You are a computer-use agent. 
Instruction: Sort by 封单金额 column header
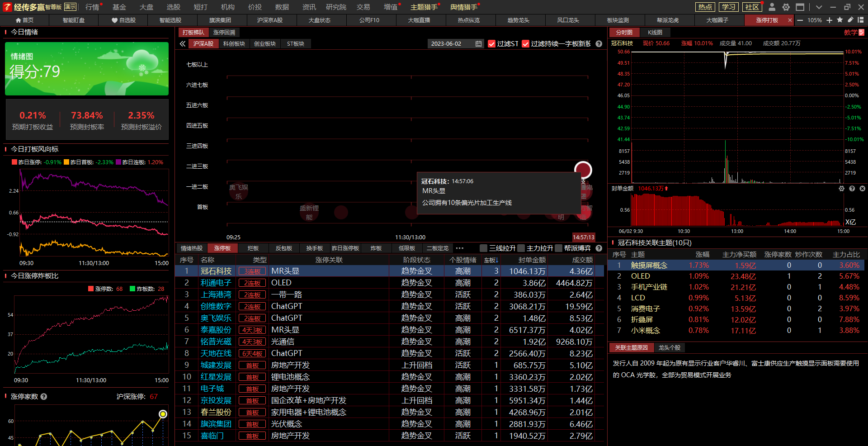click(532, 260)
